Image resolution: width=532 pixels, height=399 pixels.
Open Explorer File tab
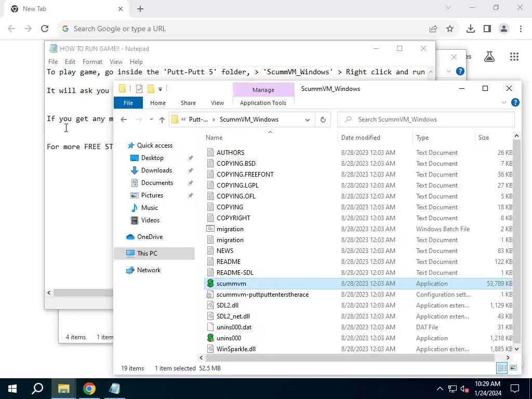128,103
